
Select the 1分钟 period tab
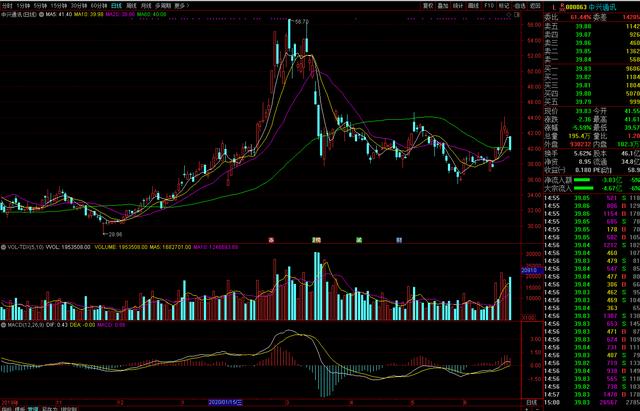point(23,6)
